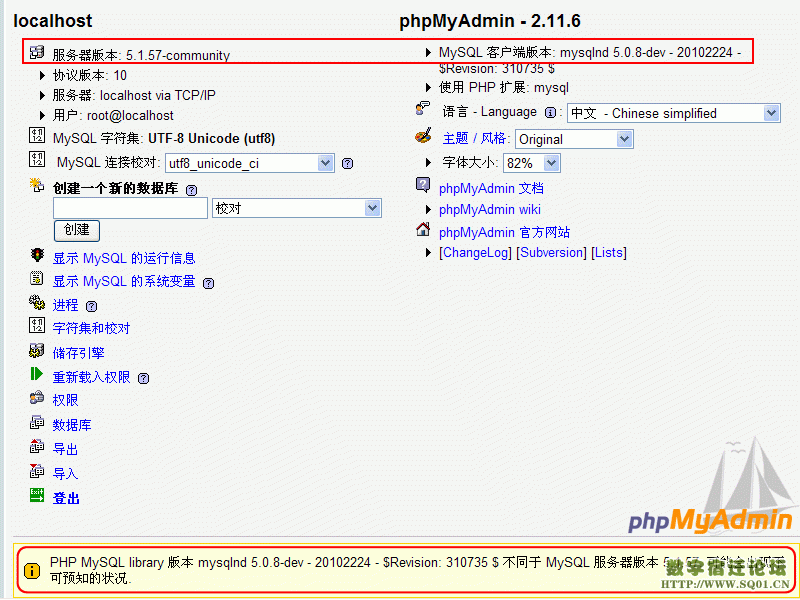The image size is (800, 600).
Task: Click the help icon beside create database heading
Action: (191, 190)
